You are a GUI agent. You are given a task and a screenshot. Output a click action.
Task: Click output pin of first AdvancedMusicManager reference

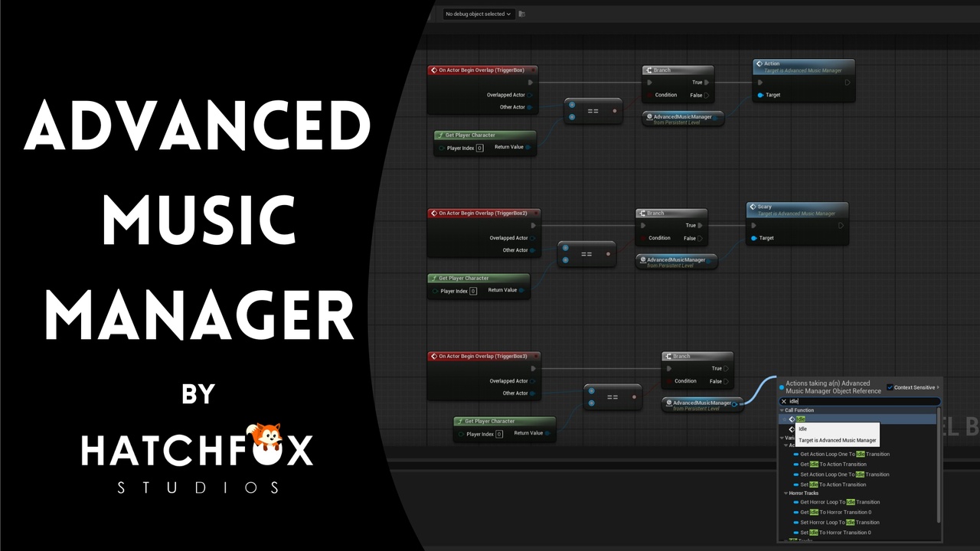pyautogui.click(x=716, y=117)
